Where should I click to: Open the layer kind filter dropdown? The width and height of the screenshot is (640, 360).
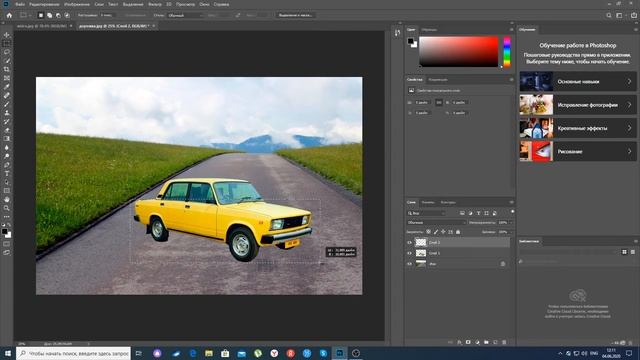[426, 213]
